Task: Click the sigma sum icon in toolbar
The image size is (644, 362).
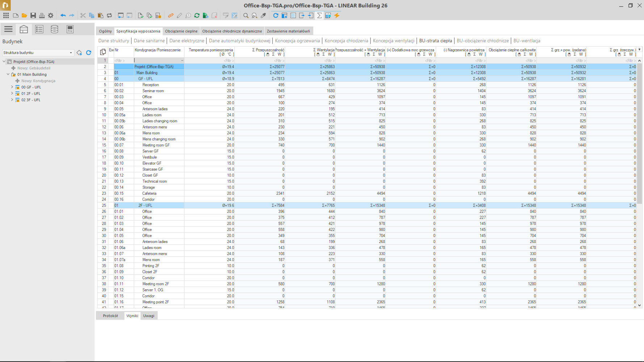Action: click(x=319, y=16)
